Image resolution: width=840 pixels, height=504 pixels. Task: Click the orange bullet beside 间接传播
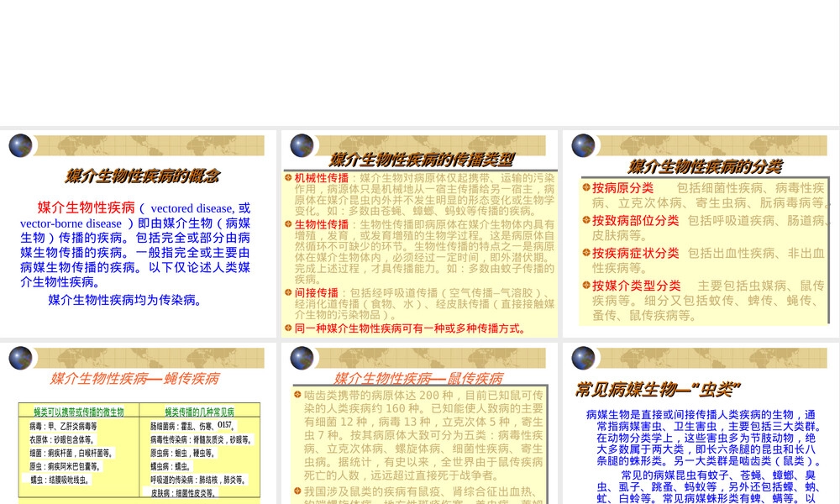tap(288, 292)
